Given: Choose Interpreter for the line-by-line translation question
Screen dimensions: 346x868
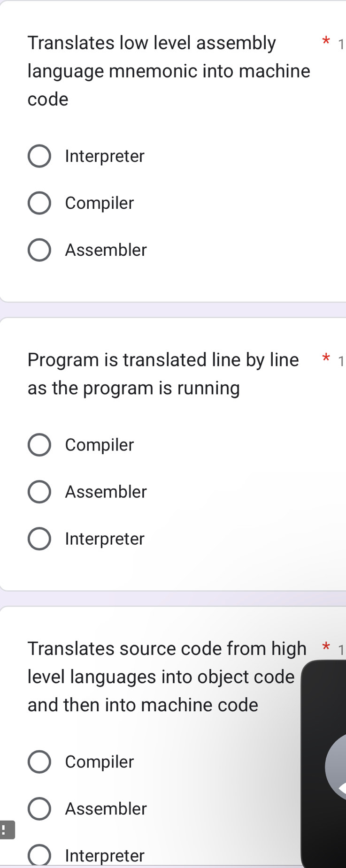Looking at the screenshot, I should [x=39, y=538].
